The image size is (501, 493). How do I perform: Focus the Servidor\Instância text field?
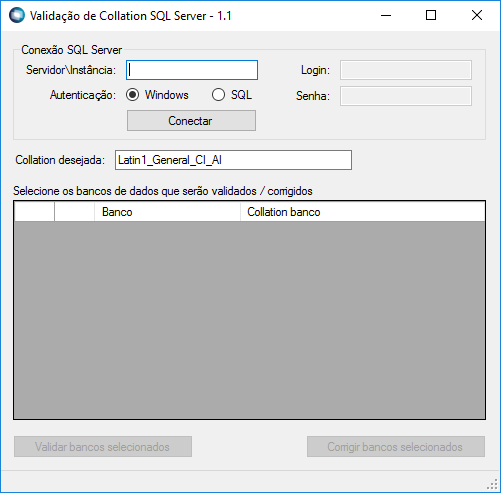pos(192,70)
